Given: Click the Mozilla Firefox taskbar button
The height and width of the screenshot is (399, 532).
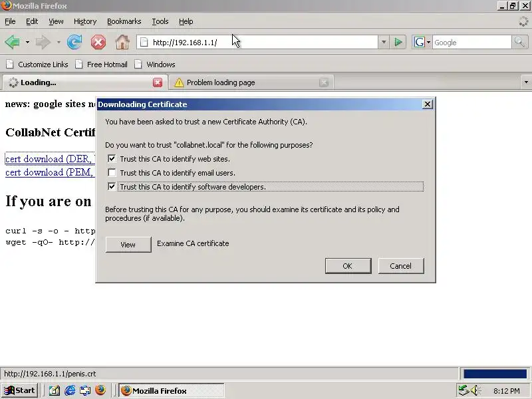Looking at the screenshot, I should (172, 390).
